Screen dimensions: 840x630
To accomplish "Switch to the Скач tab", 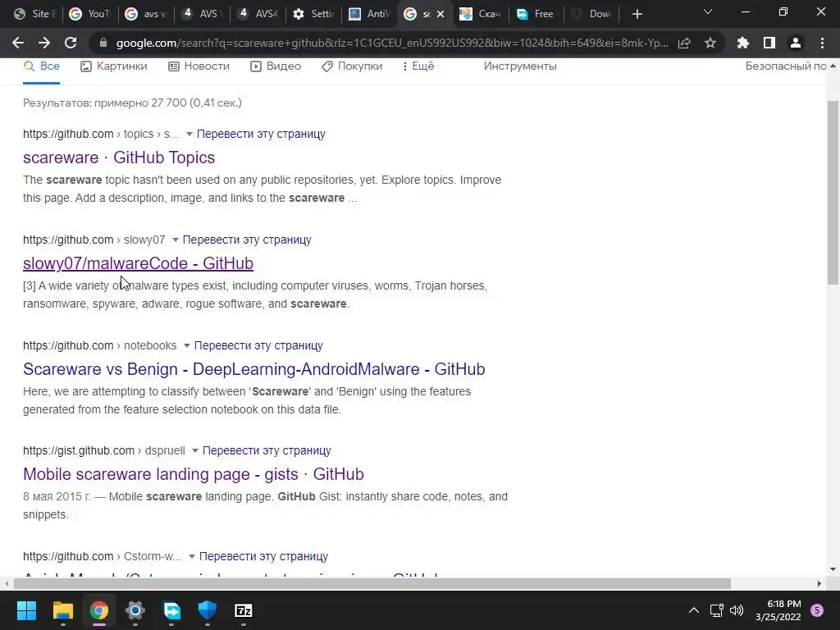I will click(480, 14).
